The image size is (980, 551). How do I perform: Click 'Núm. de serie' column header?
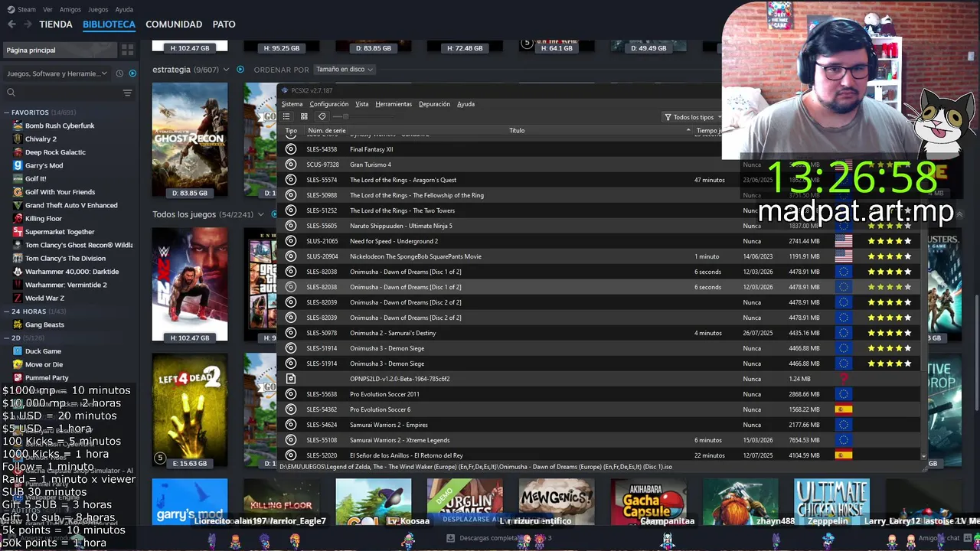click(x=327, y=130)
